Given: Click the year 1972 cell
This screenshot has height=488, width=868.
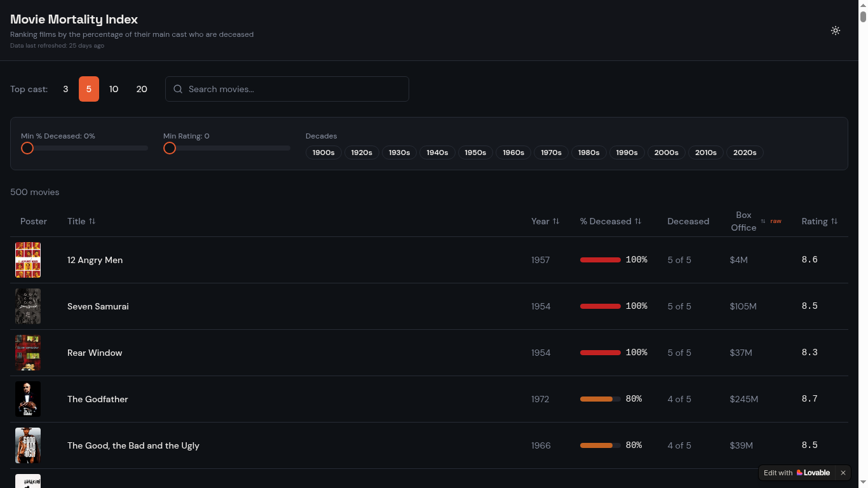Looking at the screenshot, I should click(540, 399).
